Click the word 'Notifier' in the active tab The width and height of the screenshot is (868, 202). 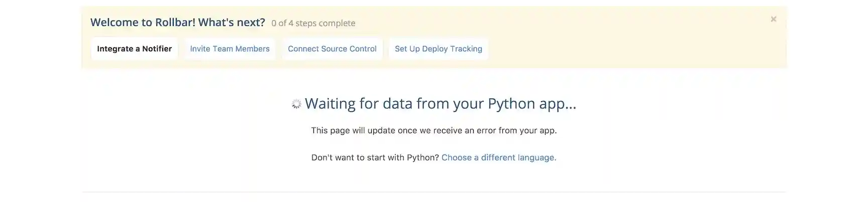point(157,49)
